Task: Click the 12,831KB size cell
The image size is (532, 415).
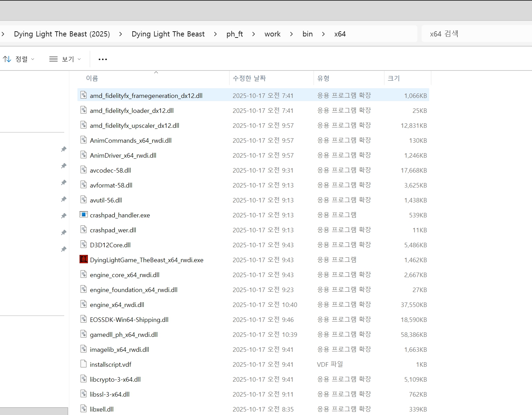Action: click(x=414, y=125)
